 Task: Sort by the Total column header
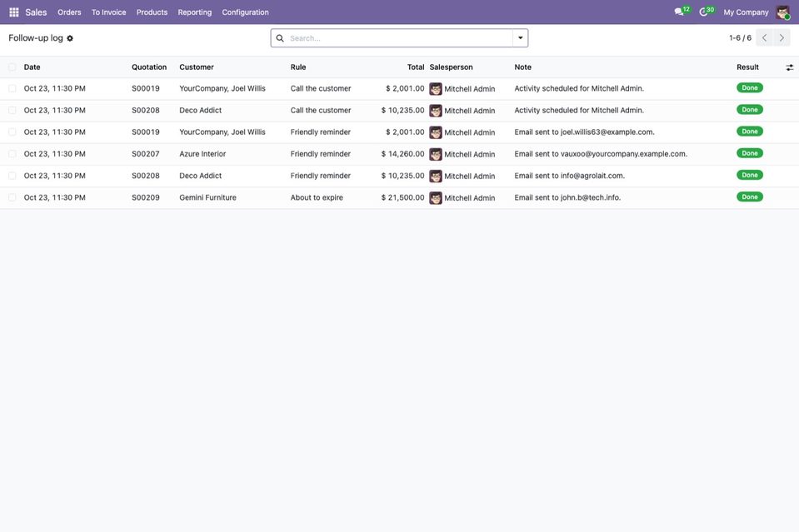tap(416, 67)
